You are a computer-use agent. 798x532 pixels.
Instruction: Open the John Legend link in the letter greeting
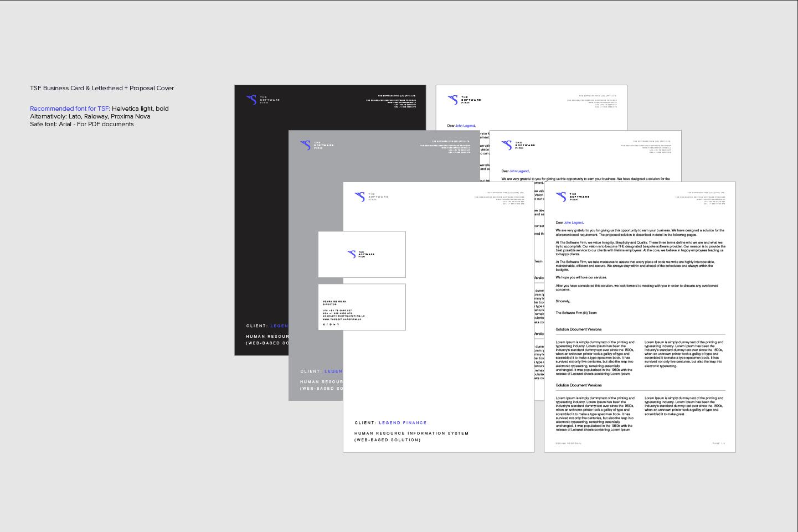tap(573, 223)
